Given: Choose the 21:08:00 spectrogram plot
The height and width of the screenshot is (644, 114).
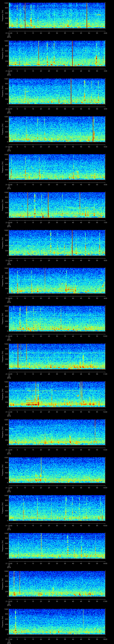Looking at the screenshot, I should [57, 280].
